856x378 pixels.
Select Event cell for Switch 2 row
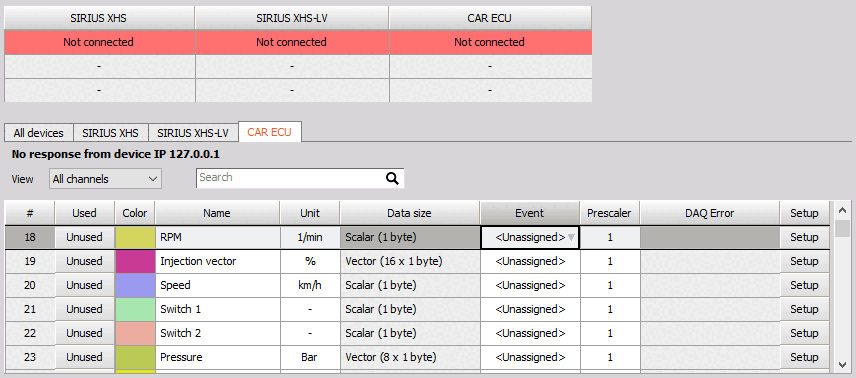pos(530,333)
